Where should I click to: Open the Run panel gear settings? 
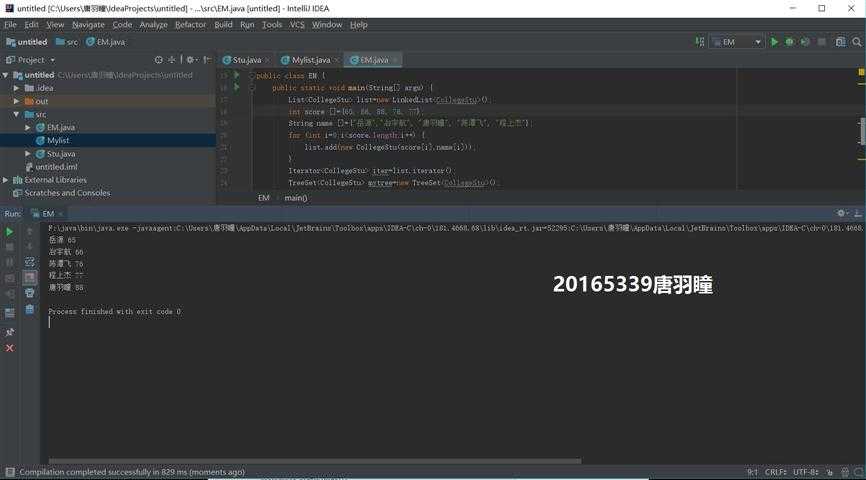point(842,213)
